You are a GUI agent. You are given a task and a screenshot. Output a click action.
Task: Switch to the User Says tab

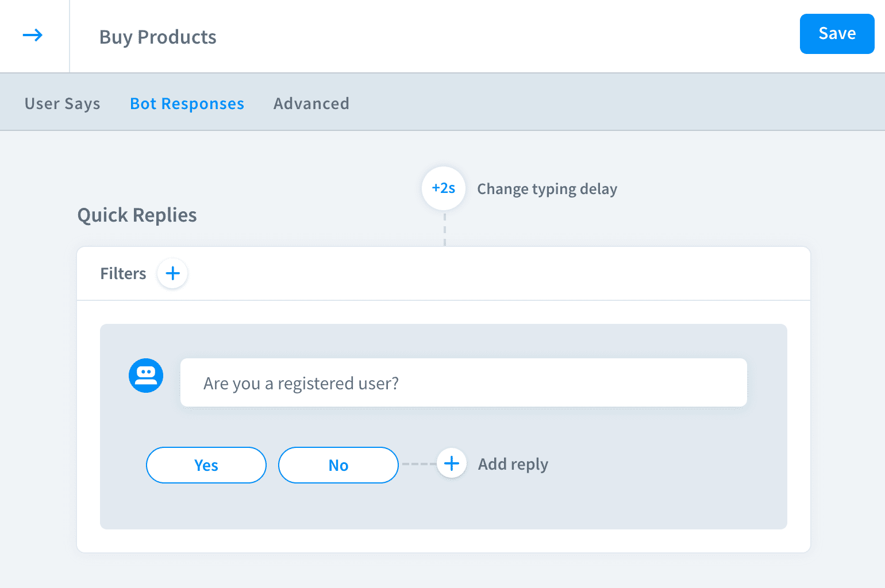62,103
